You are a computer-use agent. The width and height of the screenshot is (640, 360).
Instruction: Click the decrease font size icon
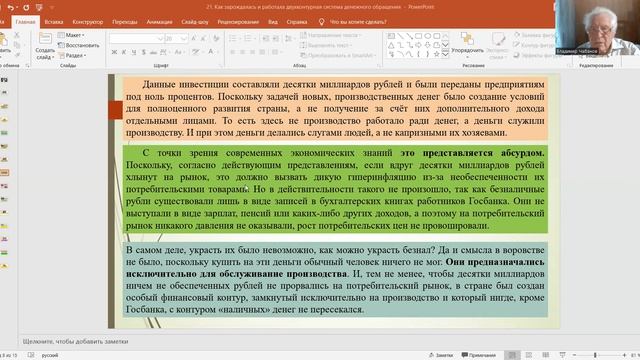204,38
